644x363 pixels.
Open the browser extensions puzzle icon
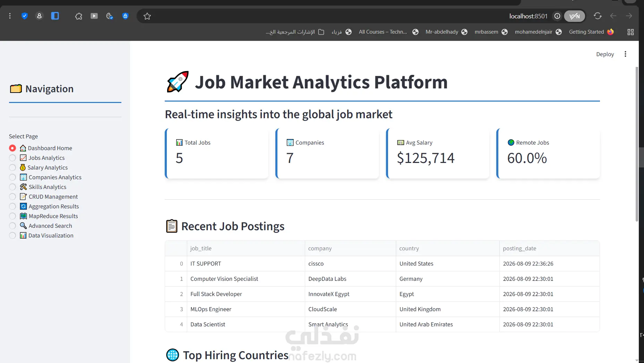coord(79,16)
